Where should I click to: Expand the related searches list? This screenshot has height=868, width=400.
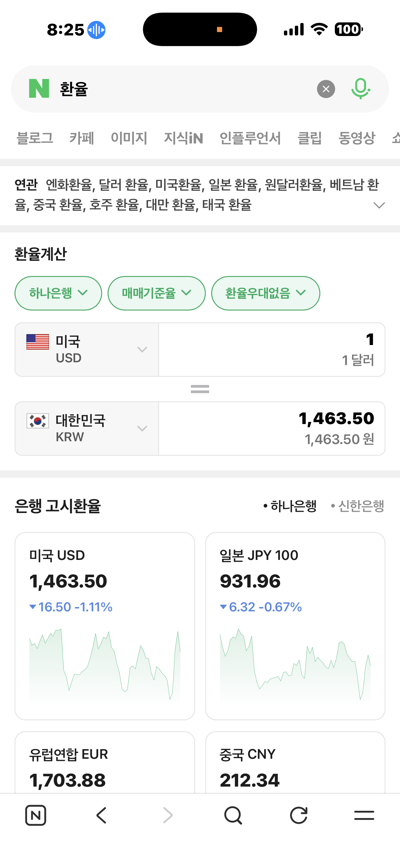tap(379, 205)
